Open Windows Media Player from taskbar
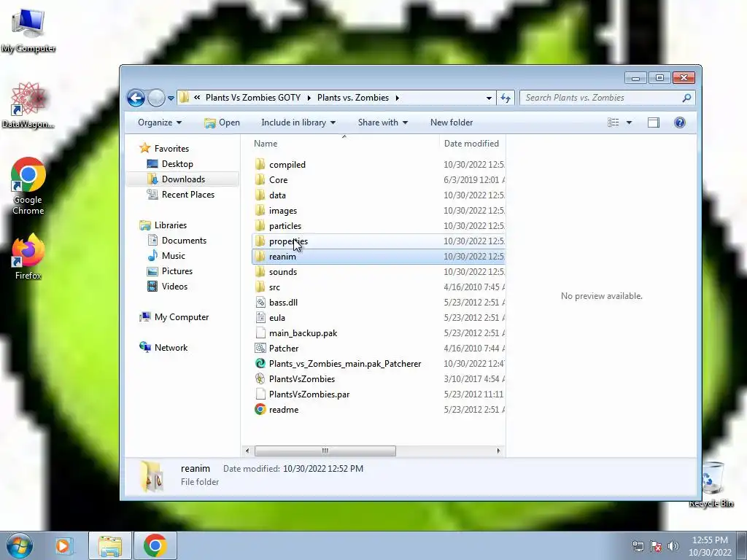Viewport: 747px width, 560px height. 63,545
